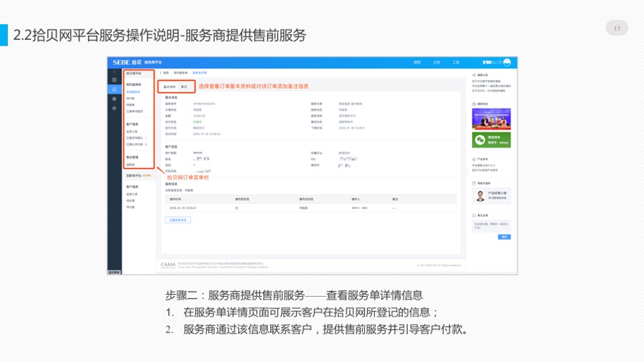Expand the 创新保平台 menu section header

(x=139, y=176)
